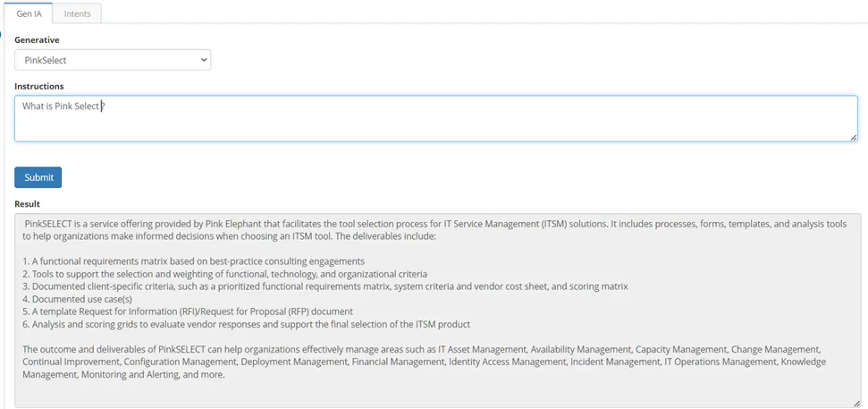868x409 pixels.
Task: Open the Intents tab
Action: 77,13
